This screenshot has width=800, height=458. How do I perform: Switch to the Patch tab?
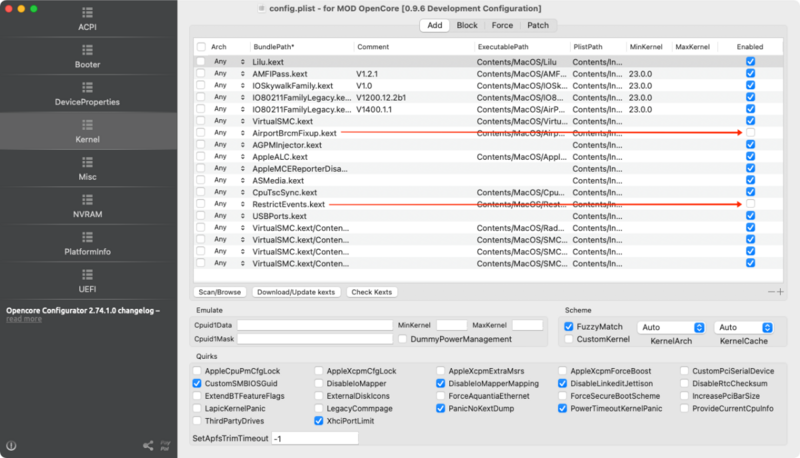pyautogui.click(x=538, y=25)
